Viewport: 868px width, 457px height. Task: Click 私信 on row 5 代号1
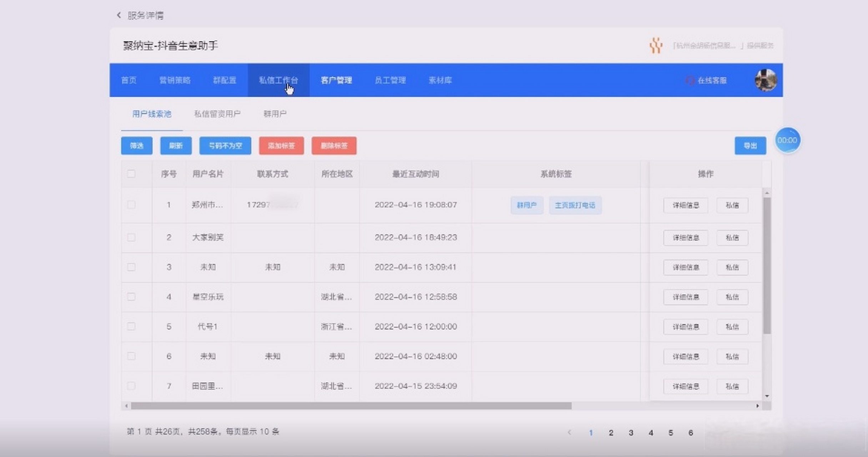click(x=732, y=326)
